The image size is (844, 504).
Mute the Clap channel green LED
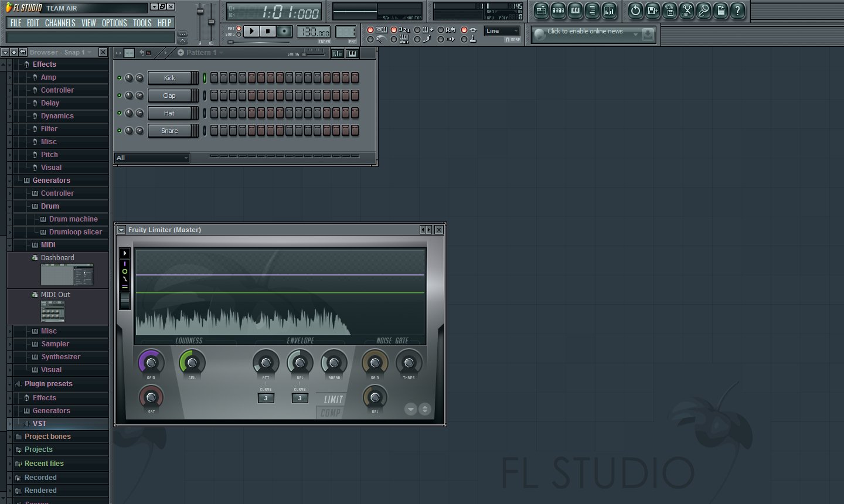tap(120, 96)
